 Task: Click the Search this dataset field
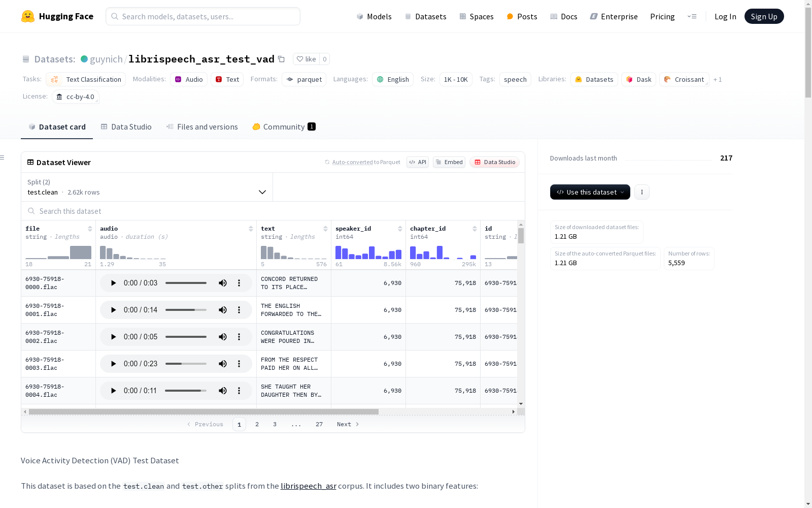click(273, 211)
